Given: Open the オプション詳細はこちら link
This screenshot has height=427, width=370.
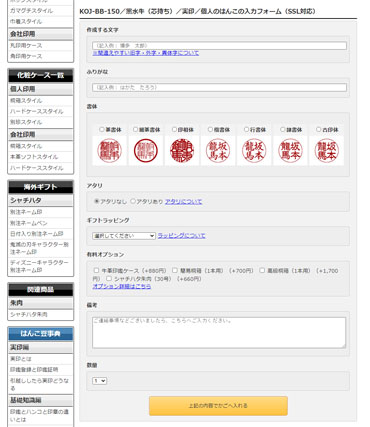Looking at the screenshot, I should [122, 286].
